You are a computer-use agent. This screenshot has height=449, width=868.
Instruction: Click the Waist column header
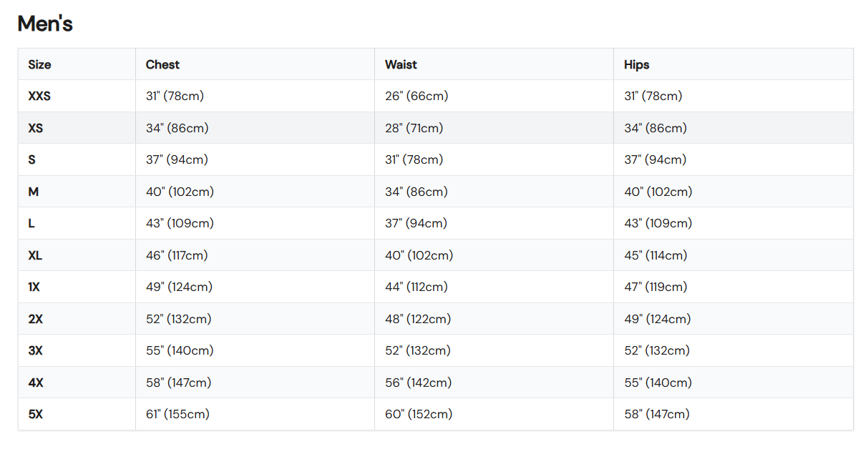(401, 64)
